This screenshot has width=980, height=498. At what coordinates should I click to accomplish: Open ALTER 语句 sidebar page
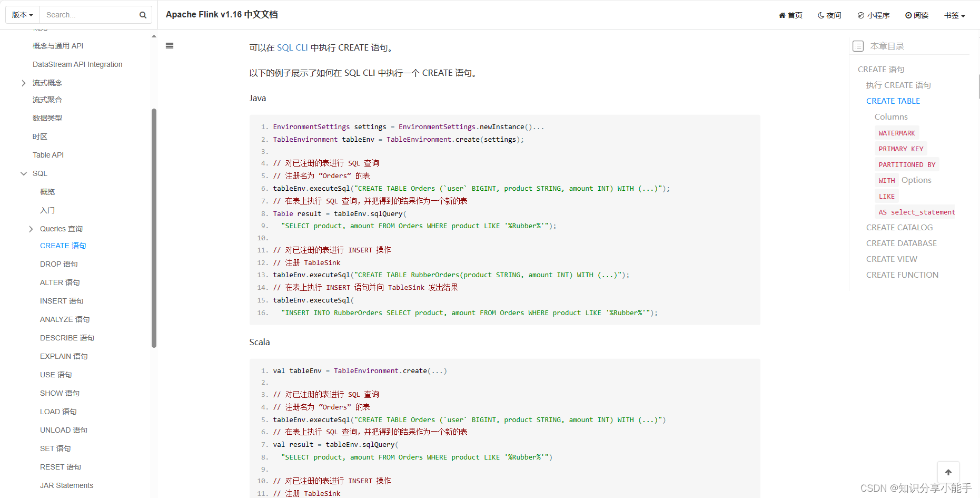coord(60,282)
